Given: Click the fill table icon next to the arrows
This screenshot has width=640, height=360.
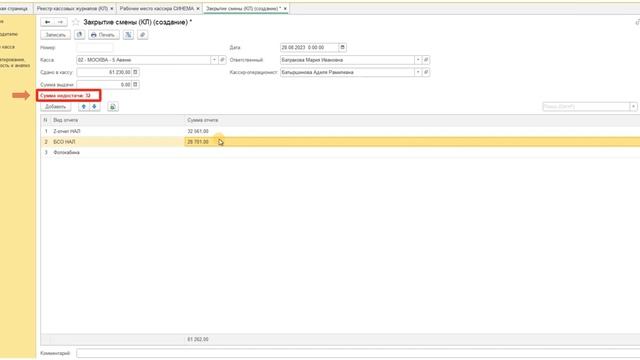Looking at the screenshot, I should 113,107.
